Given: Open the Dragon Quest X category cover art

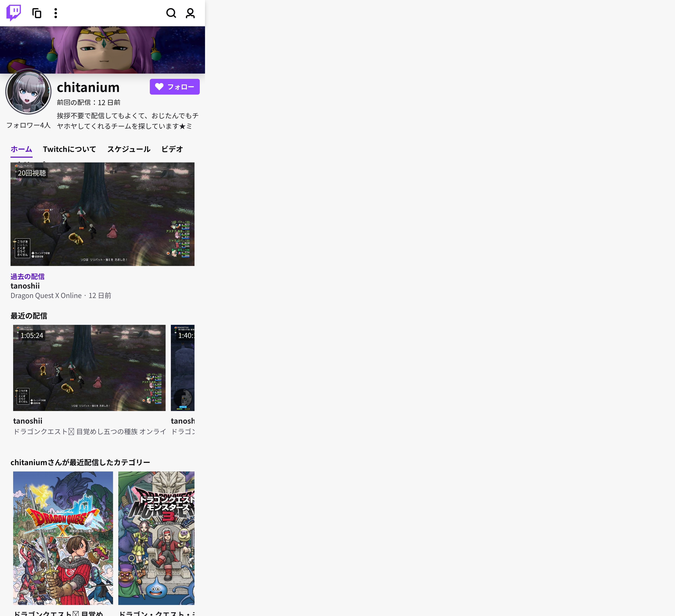Looking at the screenshot, I should pyautogui.click(x=63, y=538).
